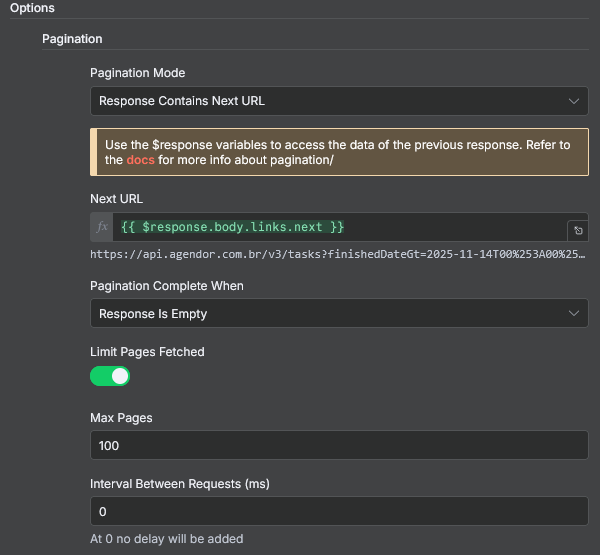Click the 'Response Is Empty' selection text
Image resolution: width=600 pixels, height=555 pixels.
(x=153, y=314)
